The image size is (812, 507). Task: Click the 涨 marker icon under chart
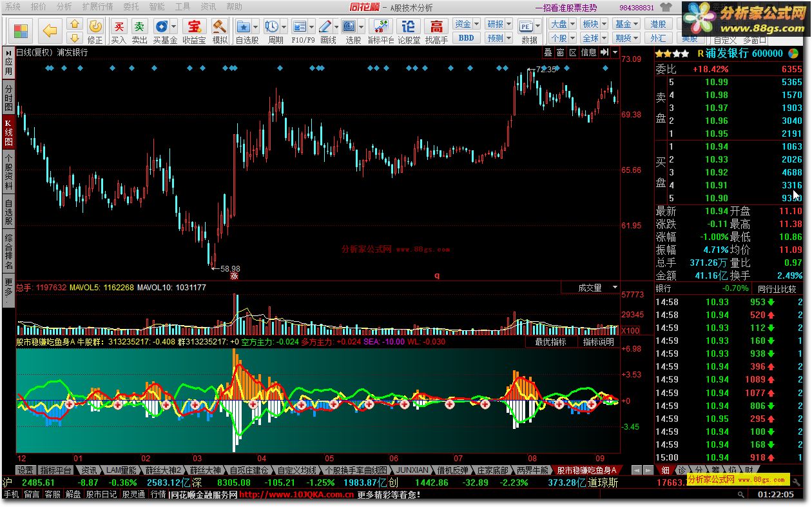pyautogui.click(x=235, y=275)
